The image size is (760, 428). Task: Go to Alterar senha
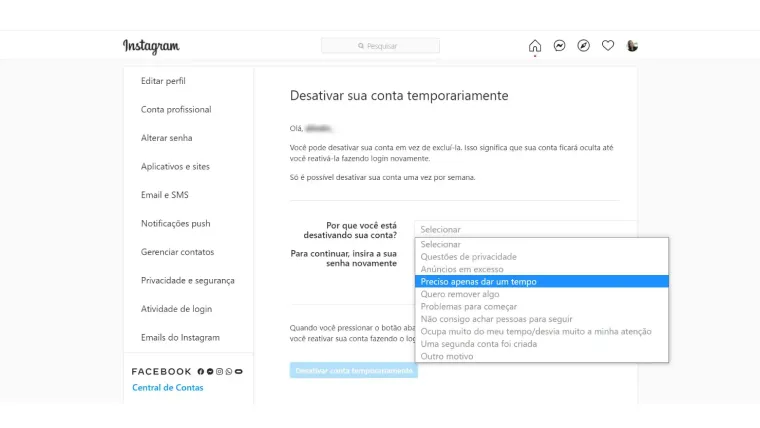tap(167, 138)
